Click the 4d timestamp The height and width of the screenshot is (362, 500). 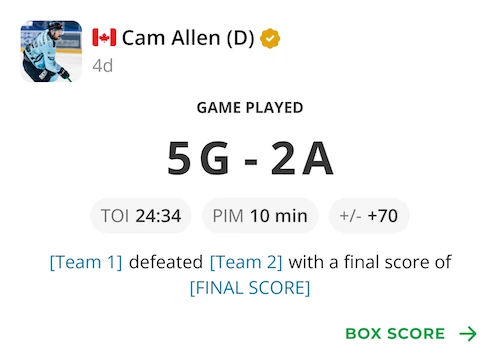tap(103, 66)
